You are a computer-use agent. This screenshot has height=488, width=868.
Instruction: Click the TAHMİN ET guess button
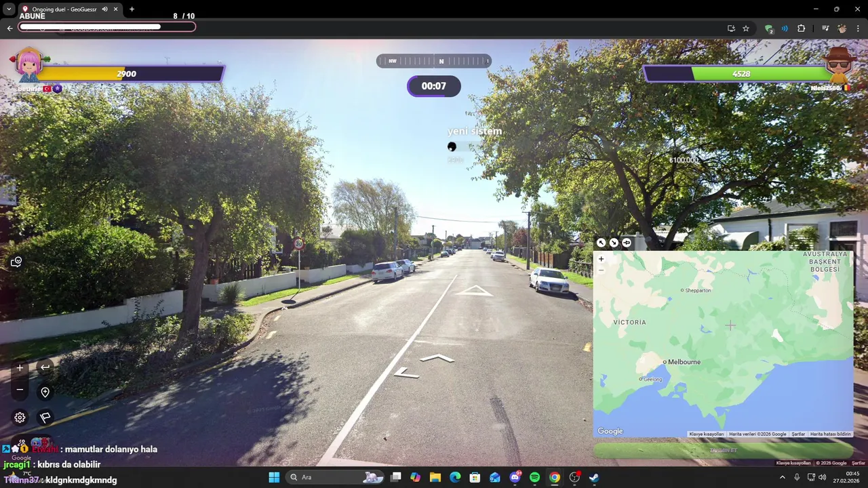723,450
